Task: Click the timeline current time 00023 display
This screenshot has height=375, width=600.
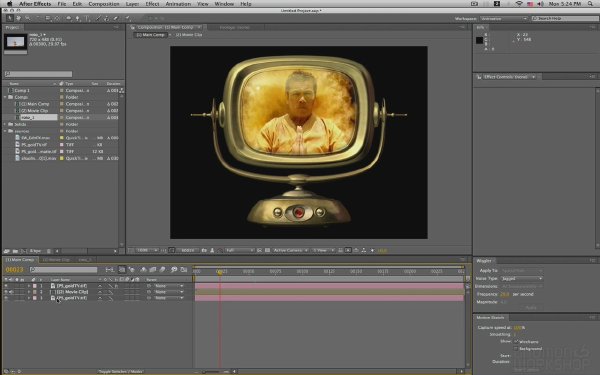Action: pyautogui.click(x=15, y=270)
